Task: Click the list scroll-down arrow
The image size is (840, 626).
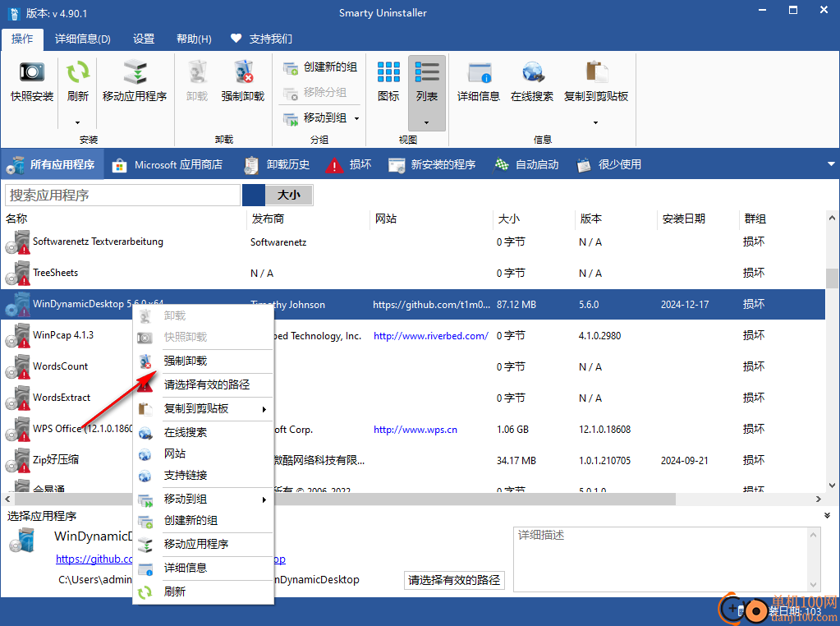Action: (x=832, y=485)
